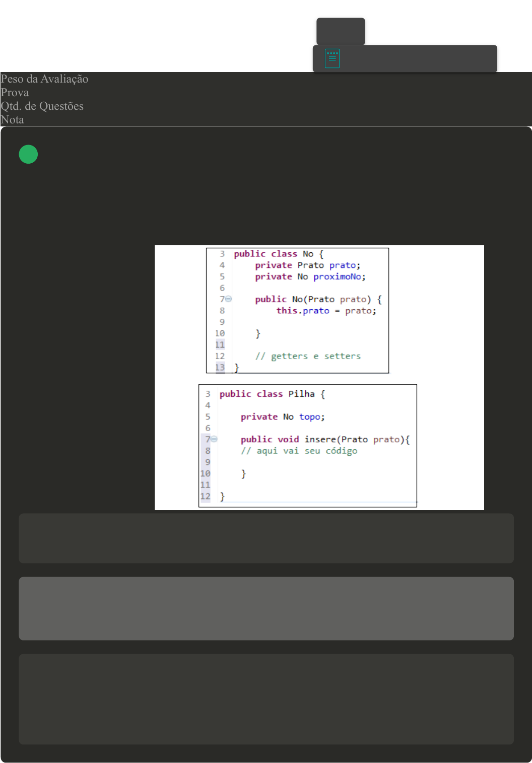Click the green circle question indicator
Viewport: 532px width, 763px height.
[x=28, y=154]
